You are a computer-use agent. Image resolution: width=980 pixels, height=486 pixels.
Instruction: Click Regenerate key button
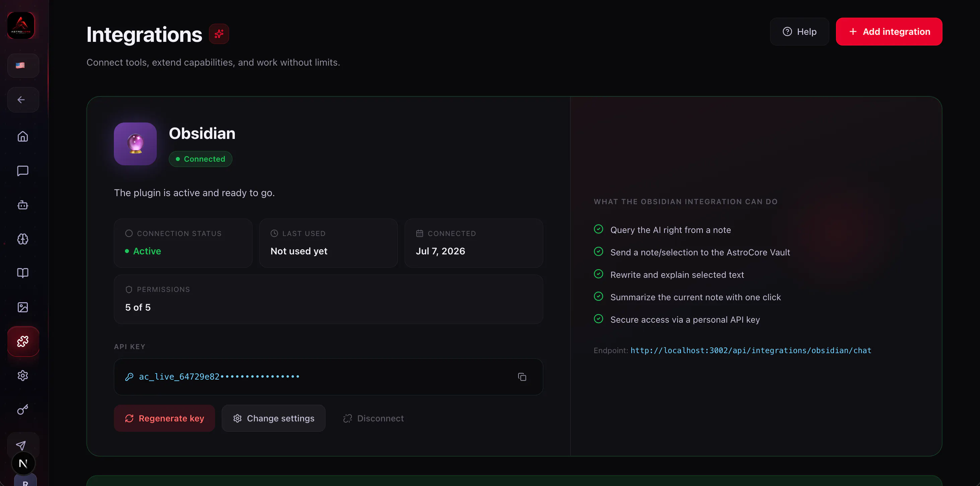click(x=164, y=418)
